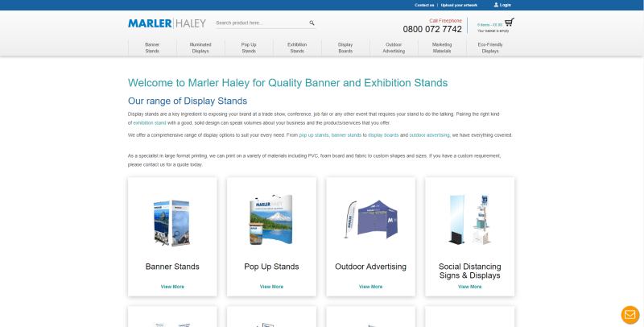Screen dimensions: 644x327
Task: Open the Outdoor Advertising menu
Action: [394, 48]
